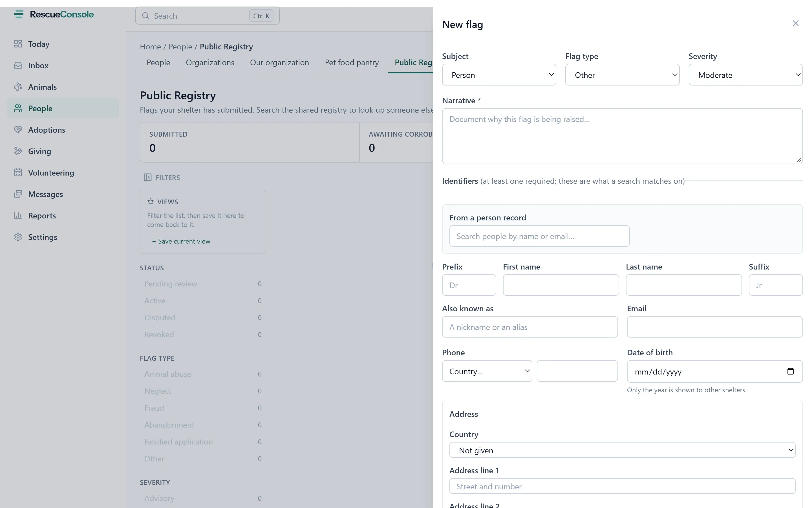Screen dimensions: 812x508
Task: Go to Home in breadcrumb
Action: [x=150, y=47]
